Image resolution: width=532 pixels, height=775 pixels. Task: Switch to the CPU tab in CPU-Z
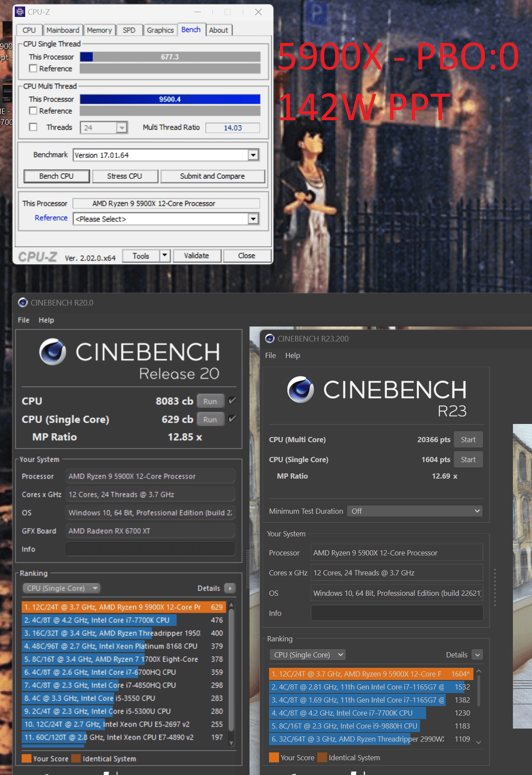pos(29,30)
